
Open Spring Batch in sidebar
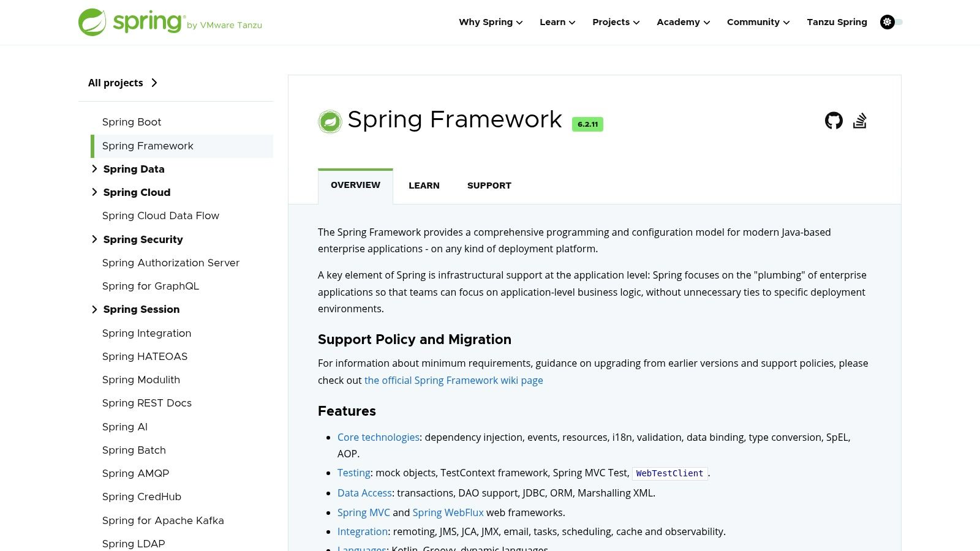coord(134,450)
